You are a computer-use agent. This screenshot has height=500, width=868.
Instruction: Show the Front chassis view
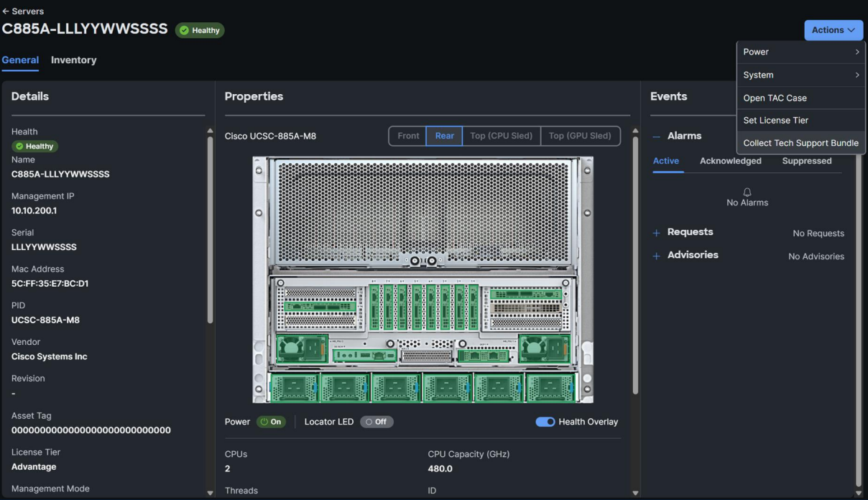(x=408, y=136)
